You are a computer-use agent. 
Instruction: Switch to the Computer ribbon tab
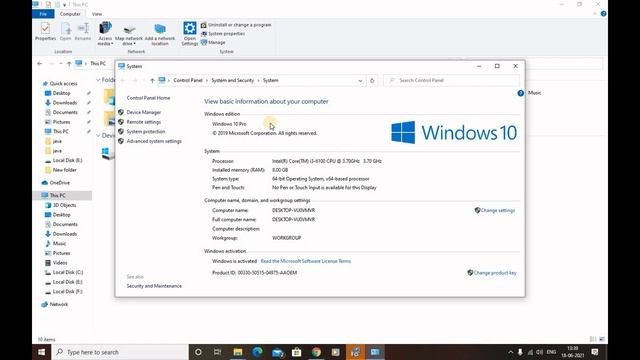click(x=70, y=14)
